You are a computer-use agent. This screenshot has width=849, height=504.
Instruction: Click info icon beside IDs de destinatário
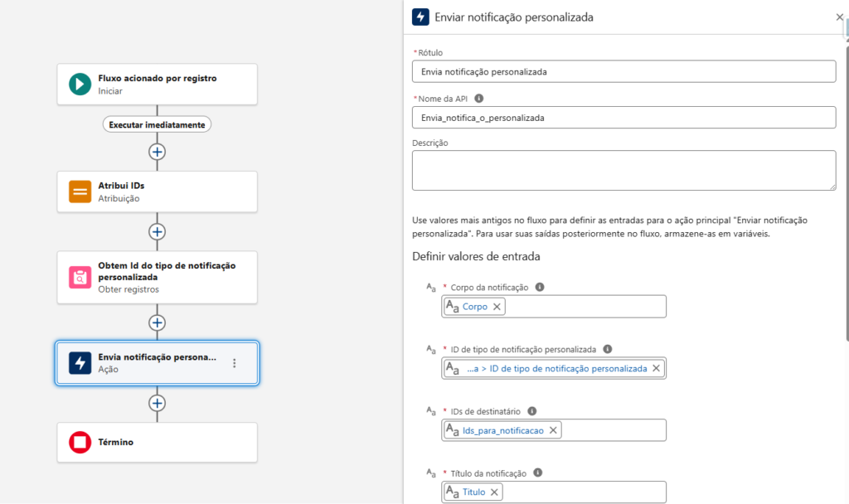point(532,410)
